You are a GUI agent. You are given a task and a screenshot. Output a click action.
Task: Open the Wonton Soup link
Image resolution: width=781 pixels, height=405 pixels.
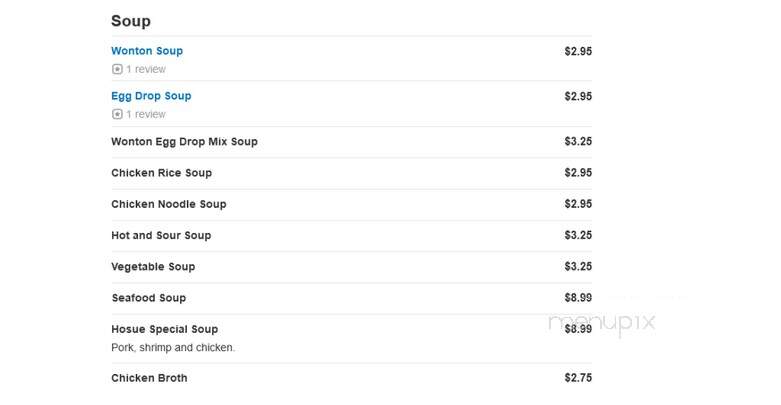click(147, 51)
